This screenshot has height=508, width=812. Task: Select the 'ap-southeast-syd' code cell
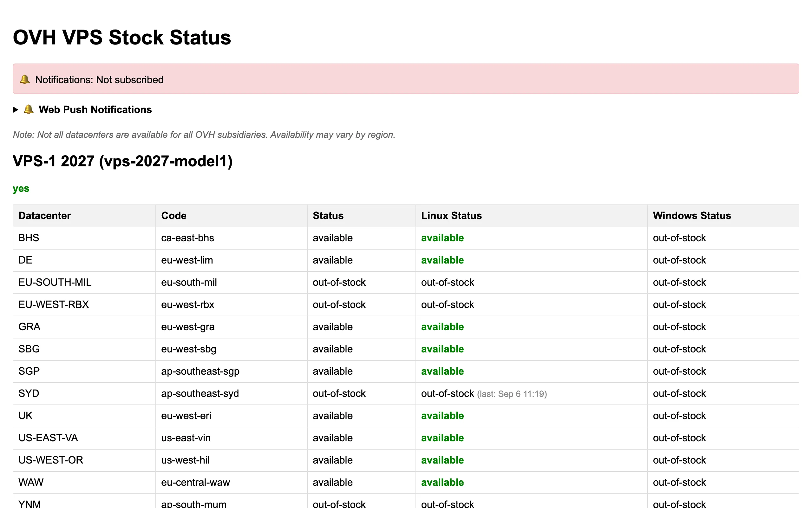(x=231, y=393)
